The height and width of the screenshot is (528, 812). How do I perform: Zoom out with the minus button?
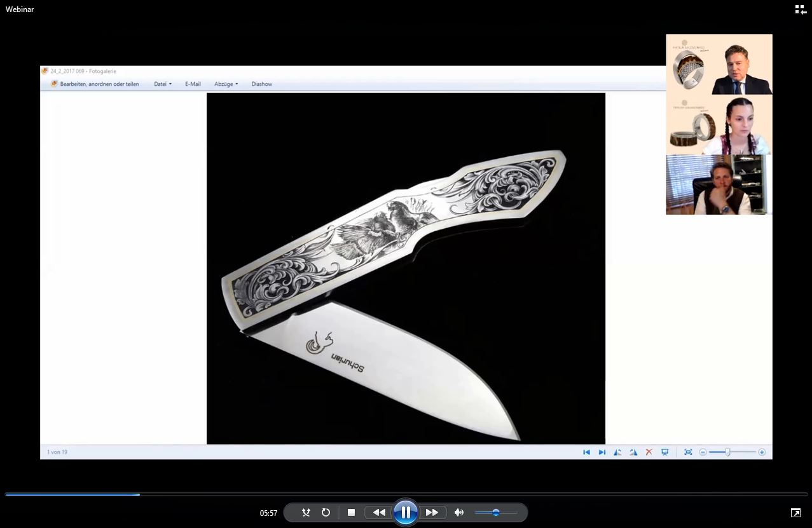coord(703,452)
